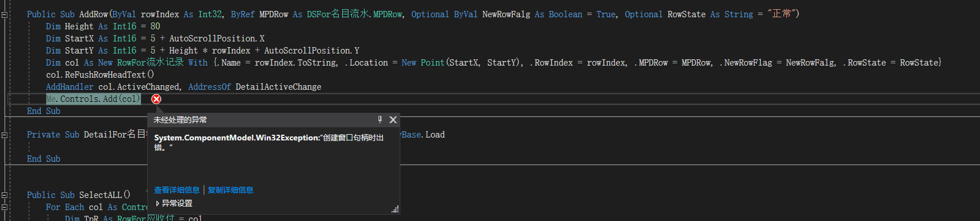Collapse the For Each col block
The height and width of the screenshot is (221, 980).
coord(5,207)
